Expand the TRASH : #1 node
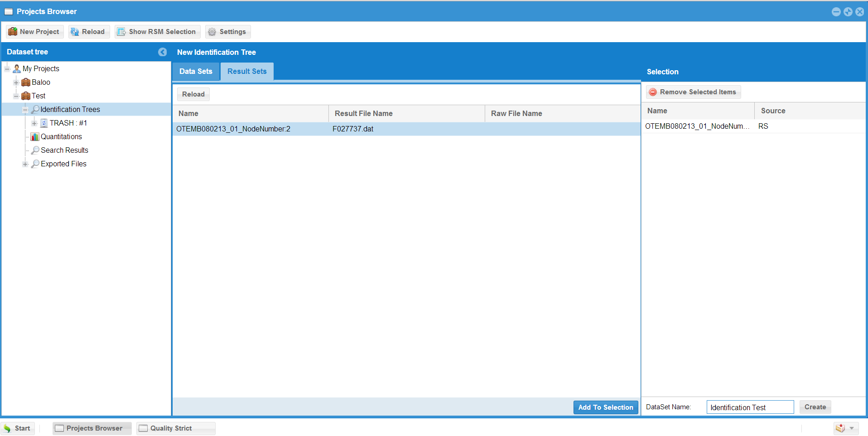The width and height of the screenshot is (868, 436). pyautogui.click(x=34, y=123)
